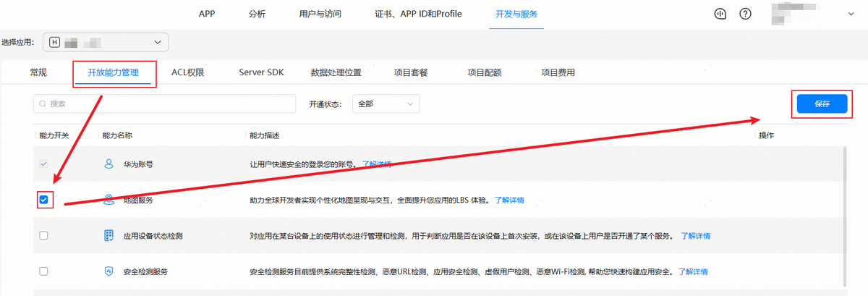This screenshot has width=868, height=296.
Task: Click the Map Service location icon
Action: coord(109,200)
